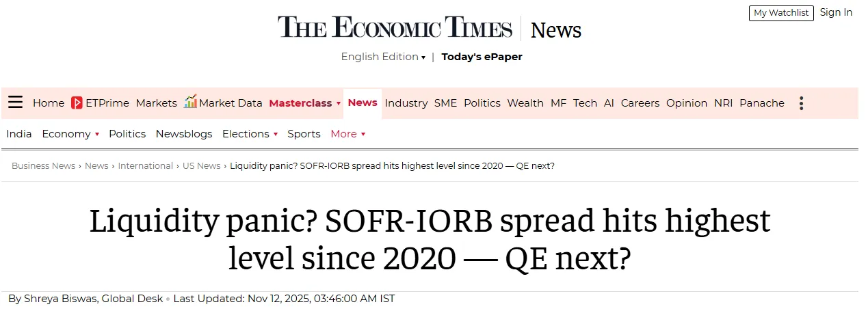Open the hamburger menu icon
The image size is (868, 324).
[15, 103]
